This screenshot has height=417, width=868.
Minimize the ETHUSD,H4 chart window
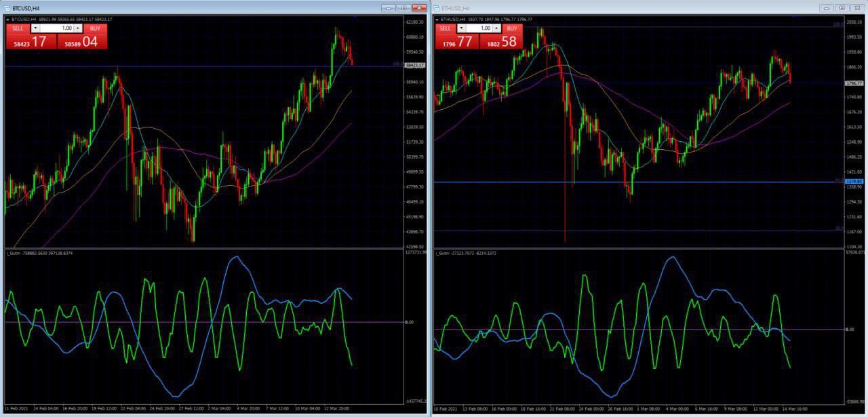point(827,8)
